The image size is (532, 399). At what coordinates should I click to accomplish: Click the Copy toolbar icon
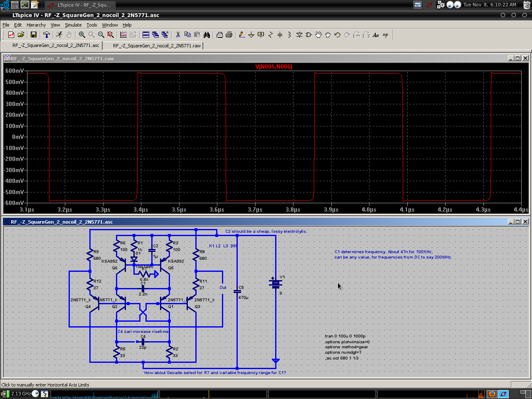tap(187, 35)
